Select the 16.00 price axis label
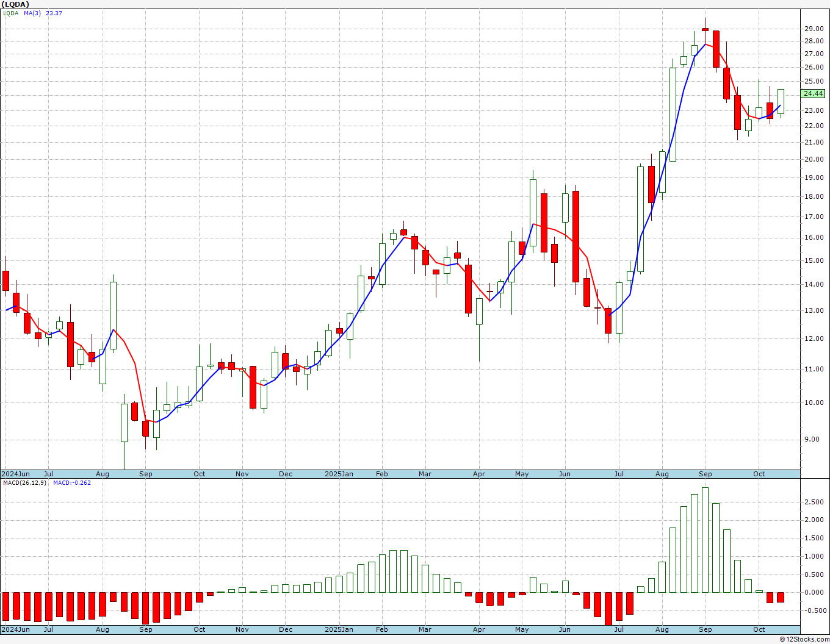This screenshot has height=644, width=830. (813, 237)
